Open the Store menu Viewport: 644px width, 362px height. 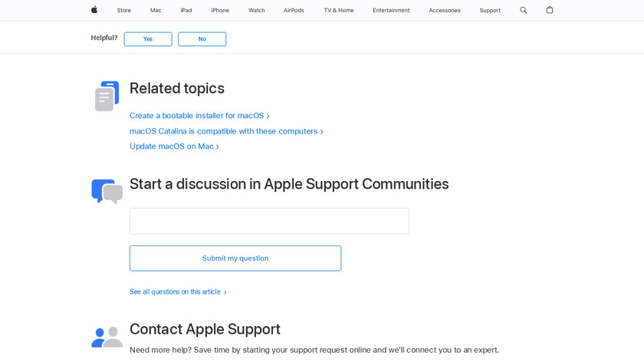[x=124, y=10]
